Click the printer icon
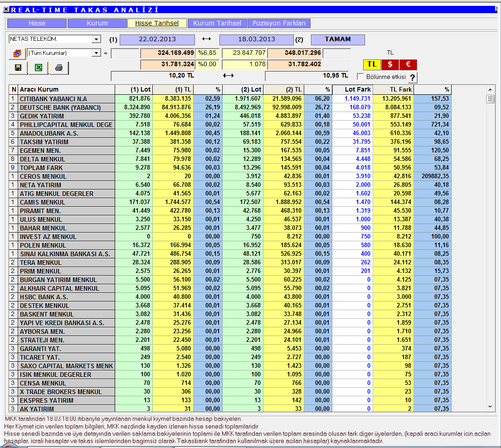 click(59, 68)
